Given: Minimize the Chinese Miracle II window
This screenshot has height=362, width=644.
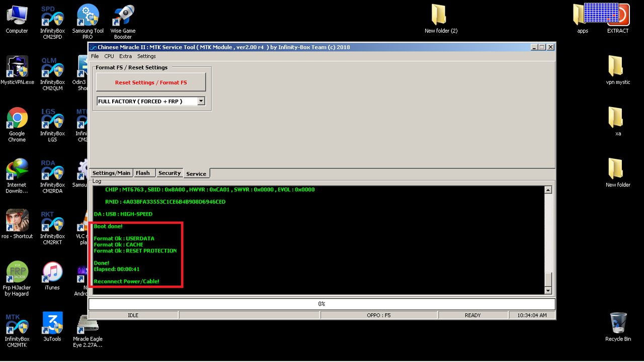Looking at the screenshot, I should (x=534, y=47).
